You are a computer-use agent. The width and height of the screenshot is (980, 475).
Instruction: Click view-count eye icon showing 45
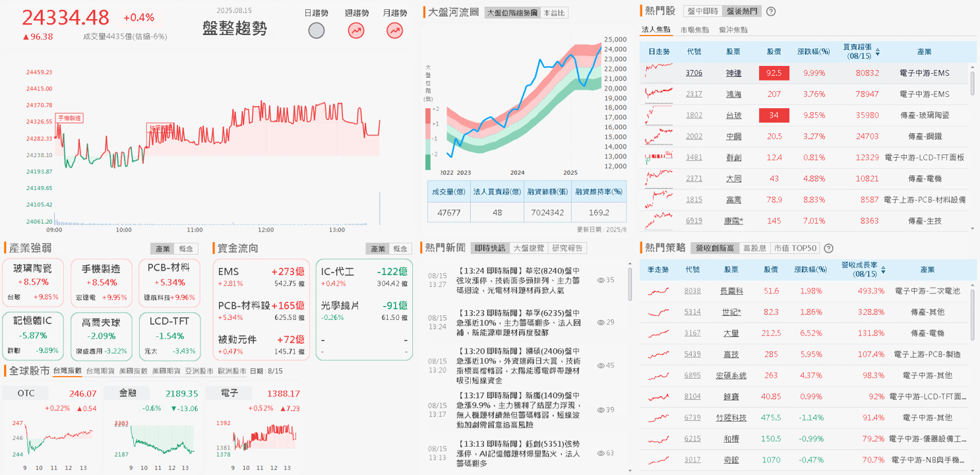[x=601, y=365]
